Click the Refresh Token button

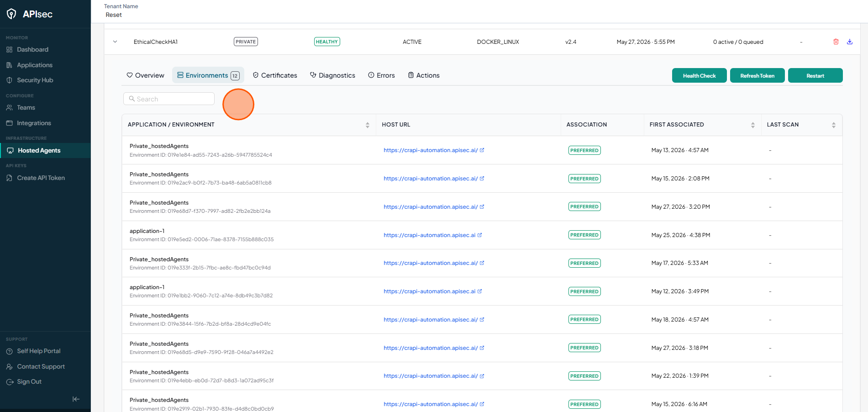pos(757,75)
